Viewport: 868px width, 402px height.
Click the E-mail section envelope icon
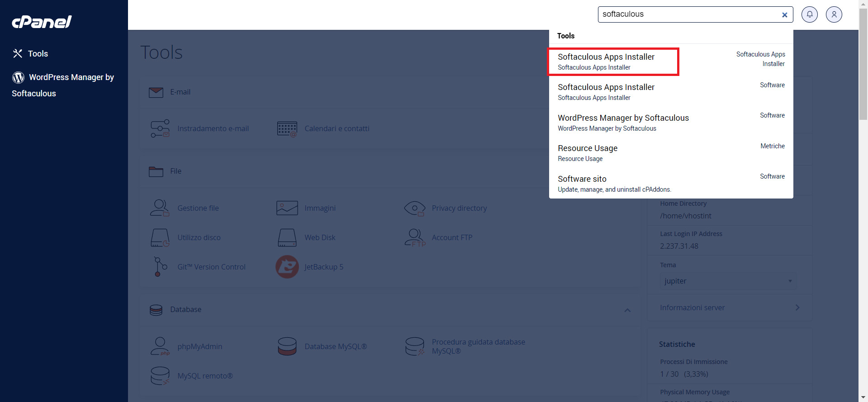[156, 92]
